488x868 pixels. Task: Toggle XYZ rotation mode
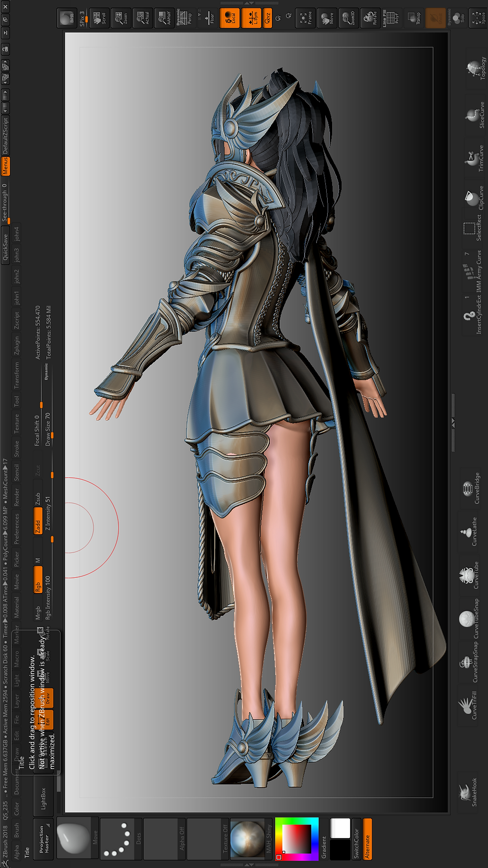(x=268, y=18)
